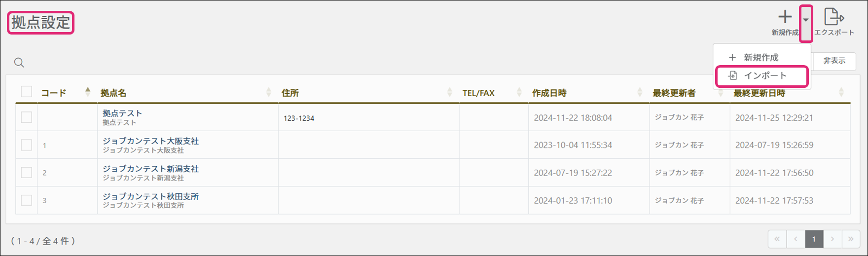Go to last page with » button

(x=851, y=239)
